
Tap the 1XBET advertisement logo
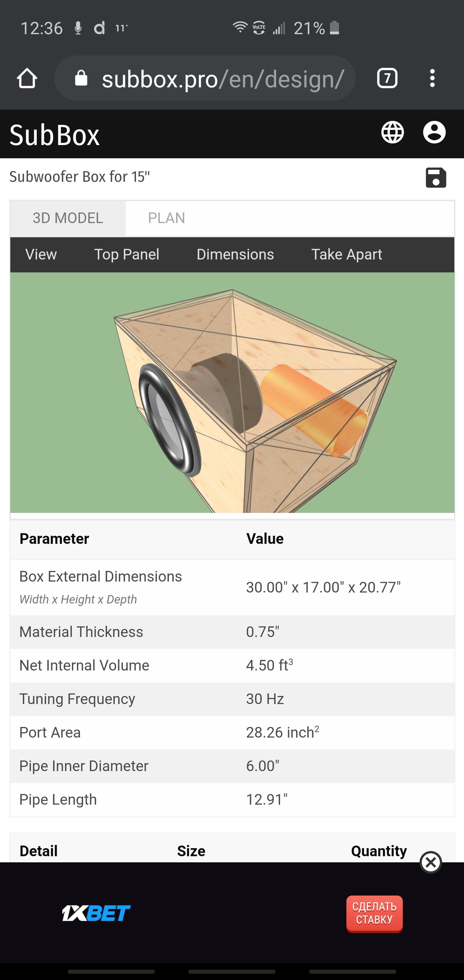[x=96, y=913]
